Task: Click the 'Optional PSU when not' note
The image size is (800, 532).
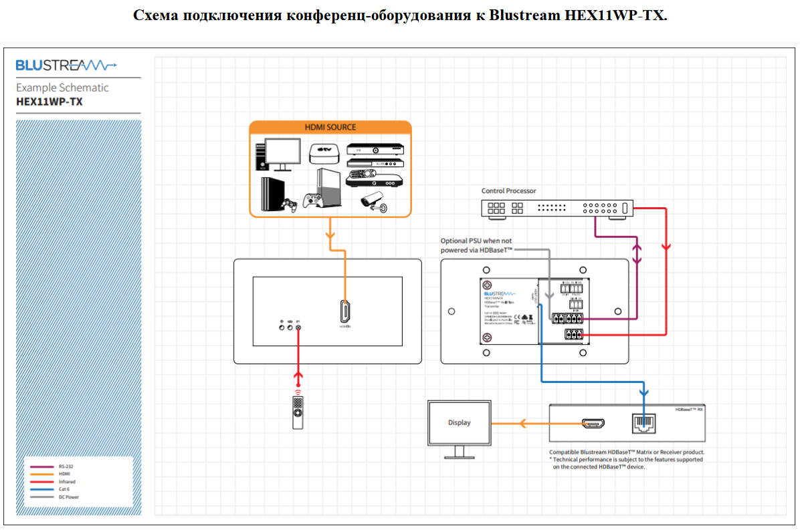Action: click(x=476, y=241)
